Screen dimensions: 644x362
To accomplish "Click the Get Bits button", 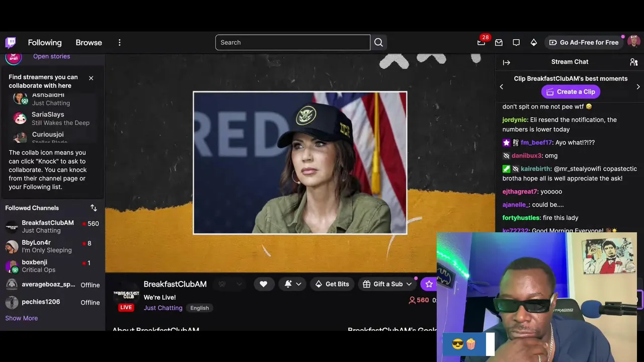I will pyautogui.click(x=332, y=284).
